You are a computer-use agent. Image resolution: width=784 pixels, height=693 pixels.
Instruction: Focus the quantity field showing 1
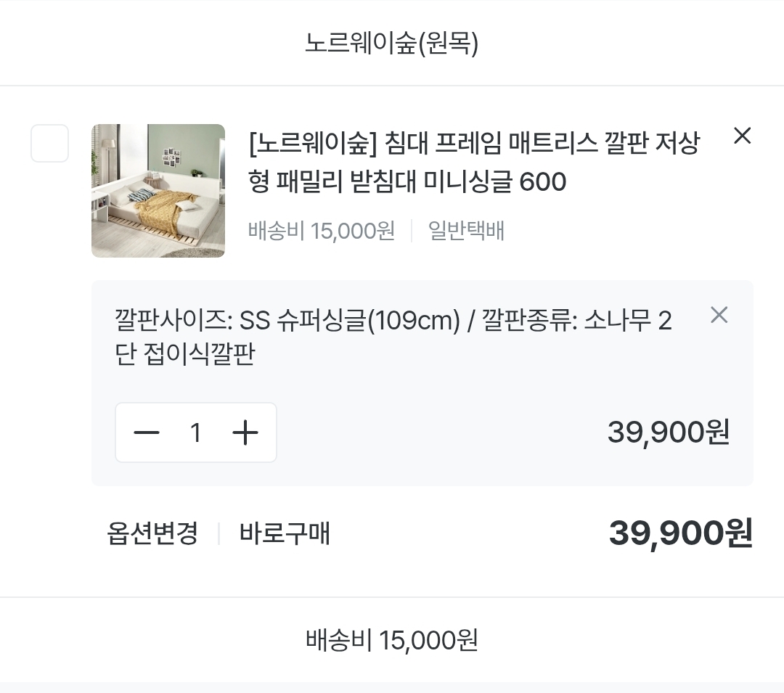(195, 433)
